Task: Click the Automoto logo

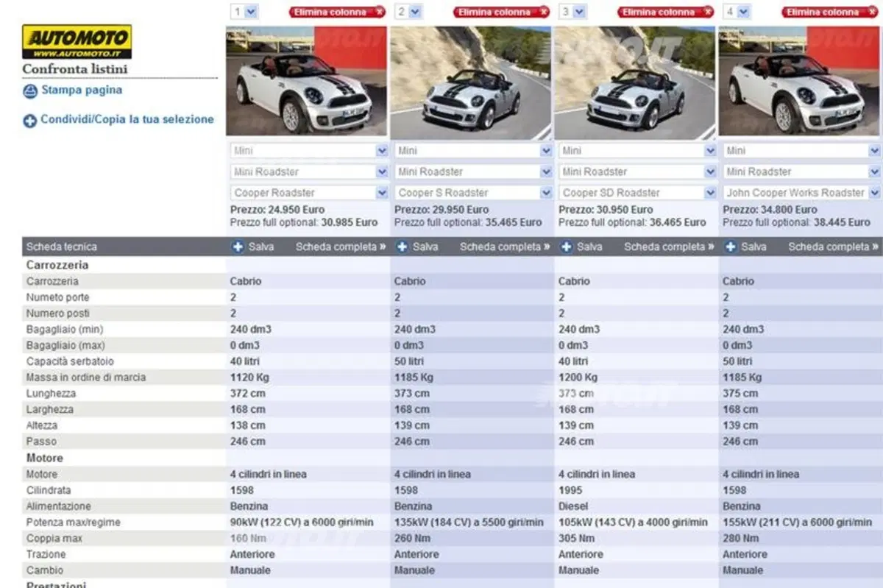Action: (x=77, y=42)
